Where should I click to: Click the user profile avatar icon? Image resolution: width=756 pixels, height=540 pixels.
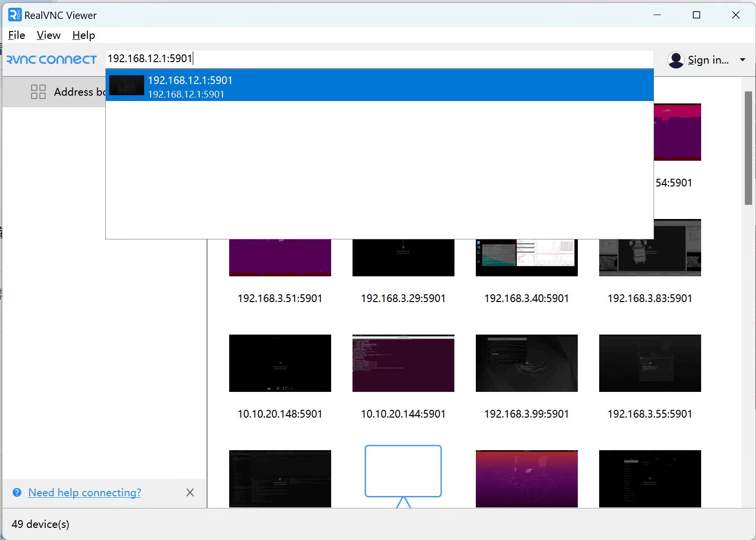click(x=675, y=60)
